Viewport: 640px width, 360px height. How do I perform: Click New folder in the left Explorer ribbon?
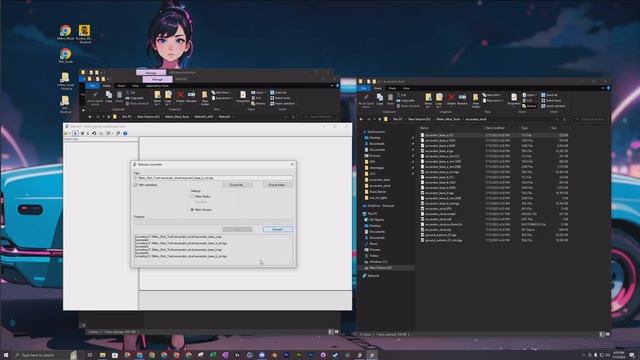pyautogui.click(x=204, y=98)
